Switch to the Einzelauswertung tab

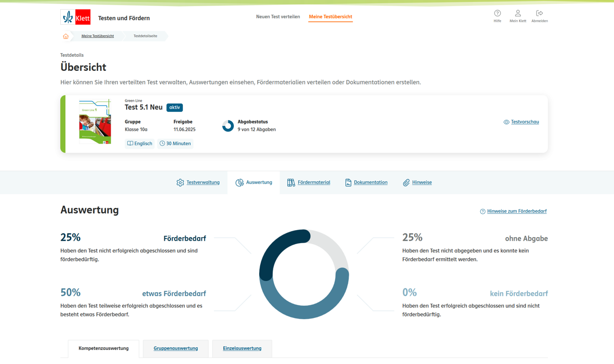[242, 348]
